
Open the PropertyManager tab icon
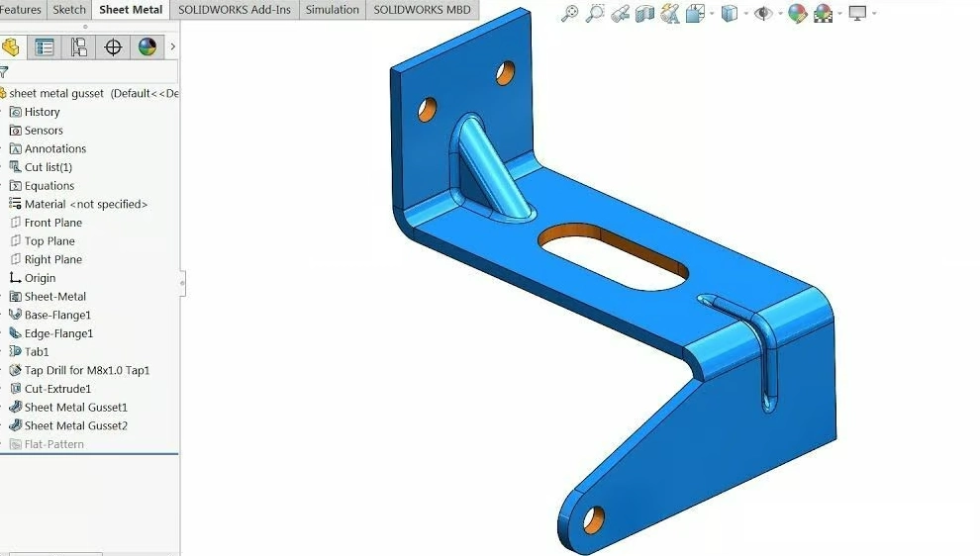(44, 47)
